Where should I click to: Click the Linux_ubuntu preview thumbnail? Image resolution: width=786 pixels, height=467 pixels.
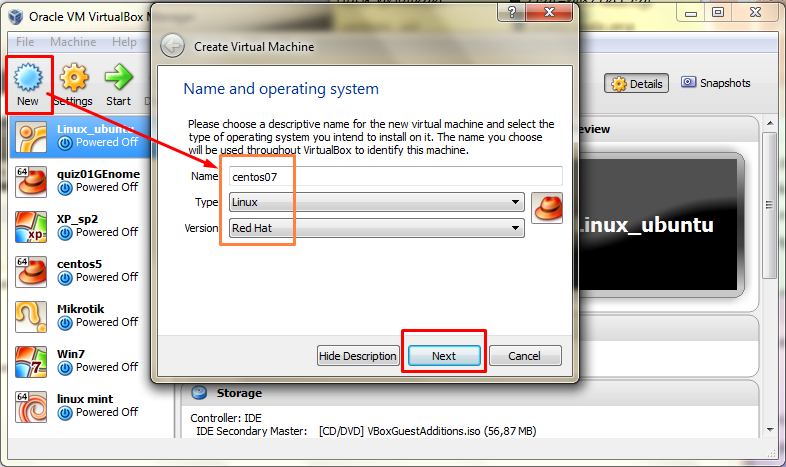pyautogui.click(x=659, y=225)
